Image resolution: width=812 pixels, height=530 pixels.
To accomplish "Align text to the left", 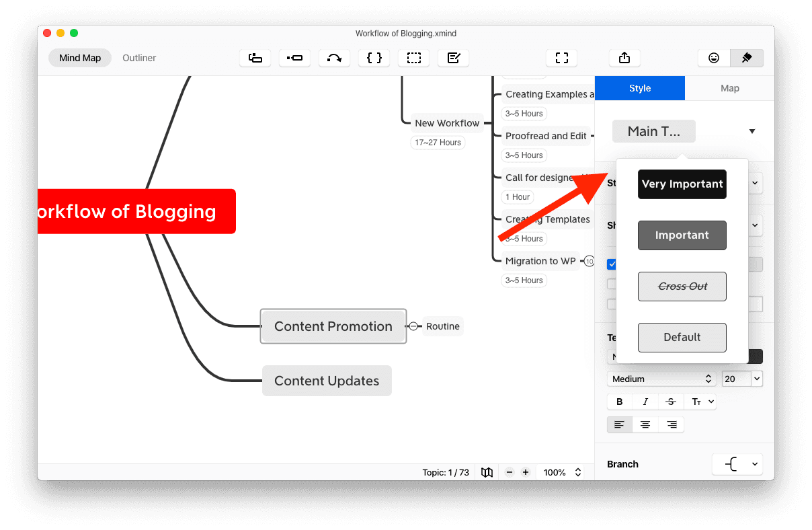I will 620,424.
